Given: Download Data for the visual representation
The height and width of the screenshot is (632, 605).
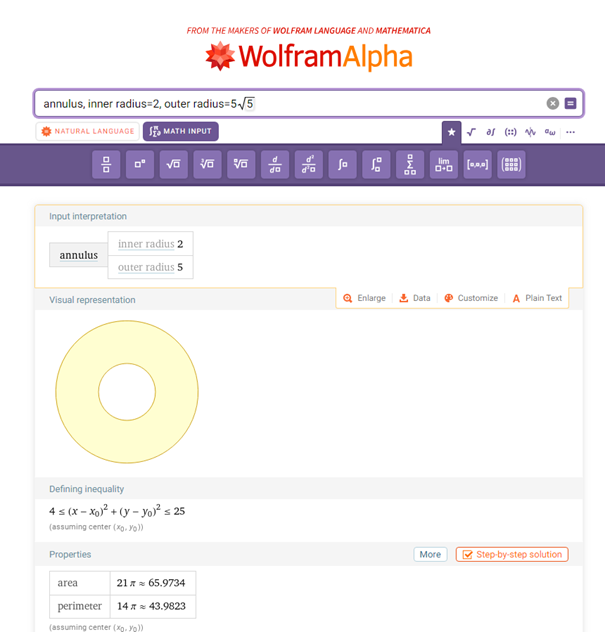Looking at the screenshot, I should [x=415, y=298].
